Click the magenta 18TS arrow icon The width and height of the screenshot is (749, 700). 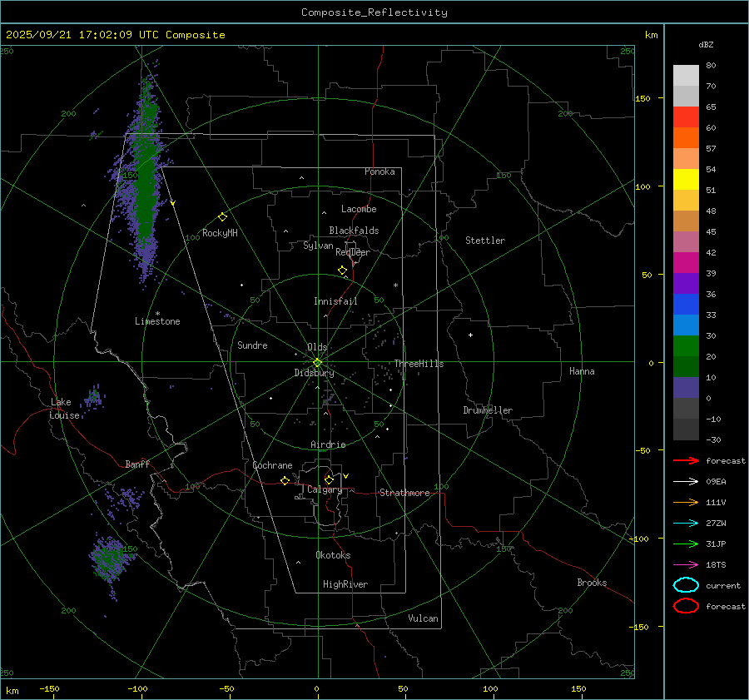pos(685,564)
